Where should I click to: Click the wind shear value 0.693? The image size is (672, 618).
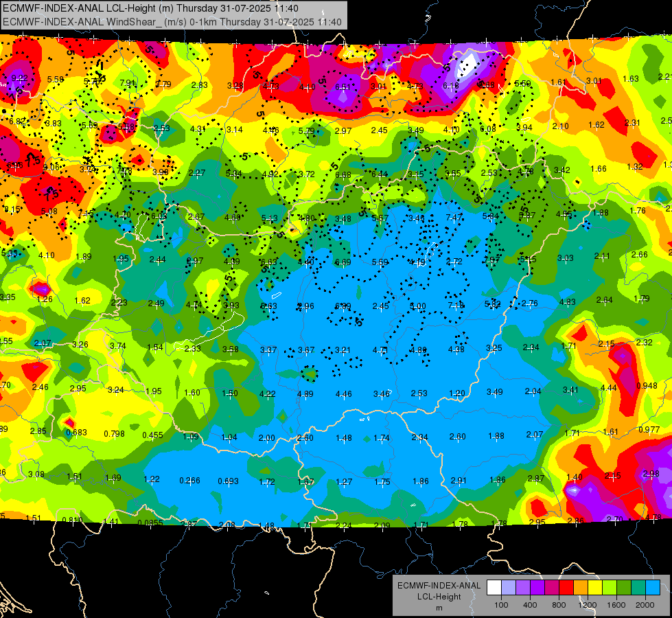[229, 481]
